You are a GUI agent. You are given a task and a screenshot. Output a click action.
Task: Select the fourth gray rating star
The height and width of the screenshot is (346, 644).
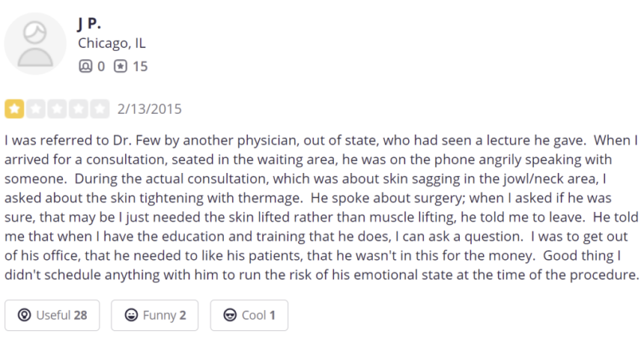point(79,109)
